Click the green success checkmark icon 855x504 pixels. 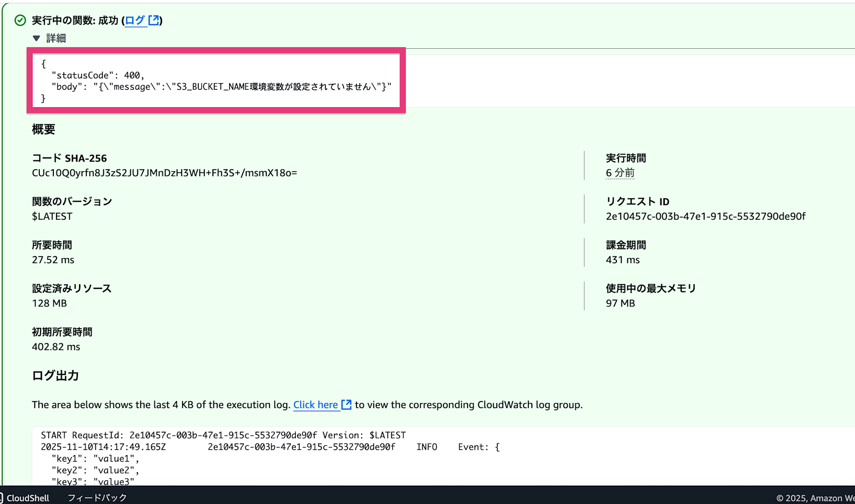20,20
